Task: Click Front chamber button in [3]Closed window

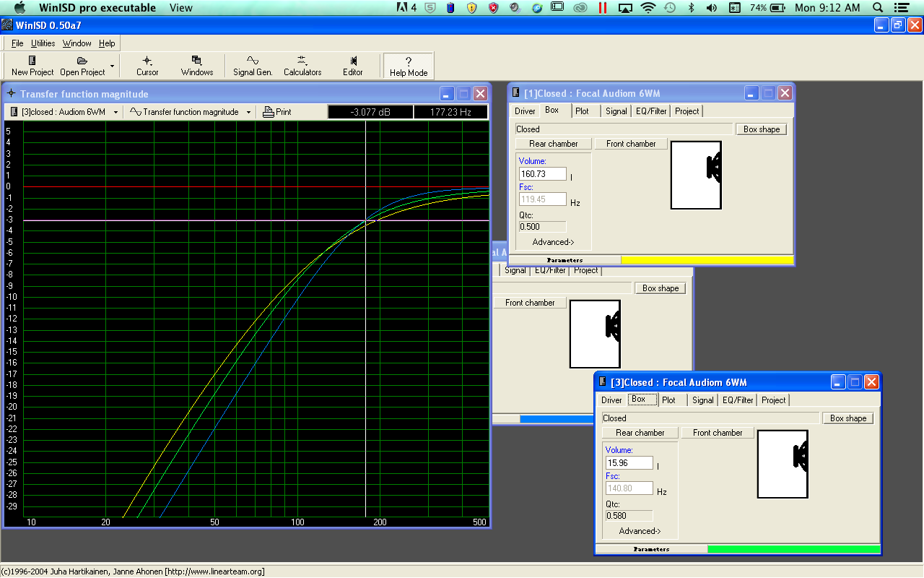Action: click(x=718, y=433)
